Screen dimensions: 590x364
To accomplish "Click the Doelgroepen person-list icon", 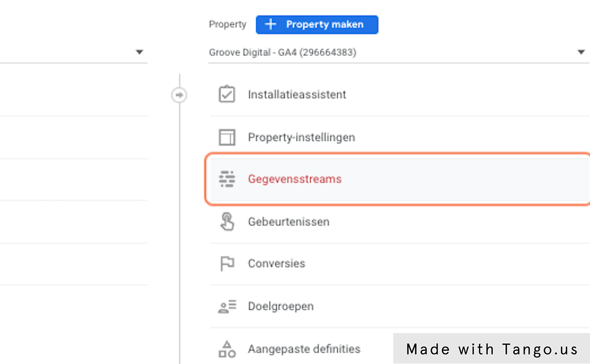I will click(x=227, y=307).
